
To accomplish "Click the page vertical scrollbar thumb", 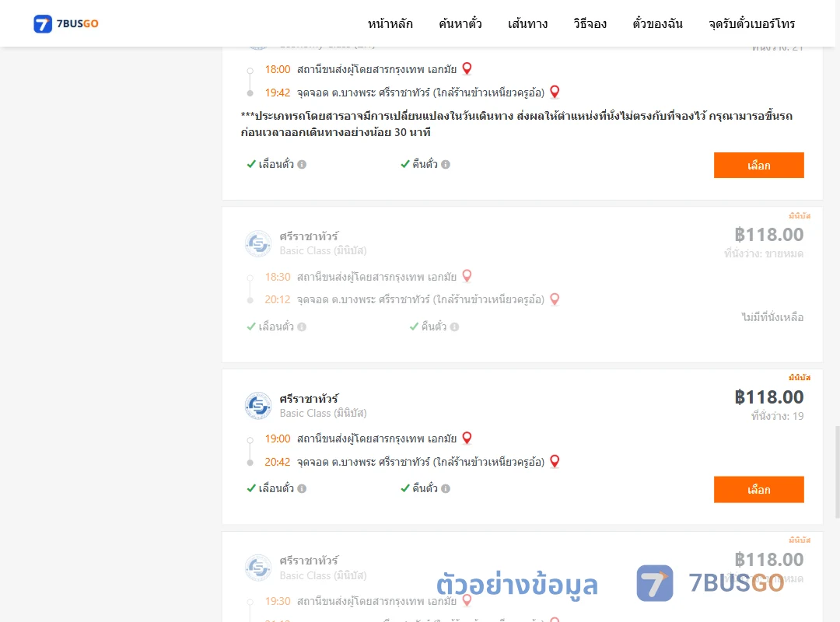I will pos(838,472).
